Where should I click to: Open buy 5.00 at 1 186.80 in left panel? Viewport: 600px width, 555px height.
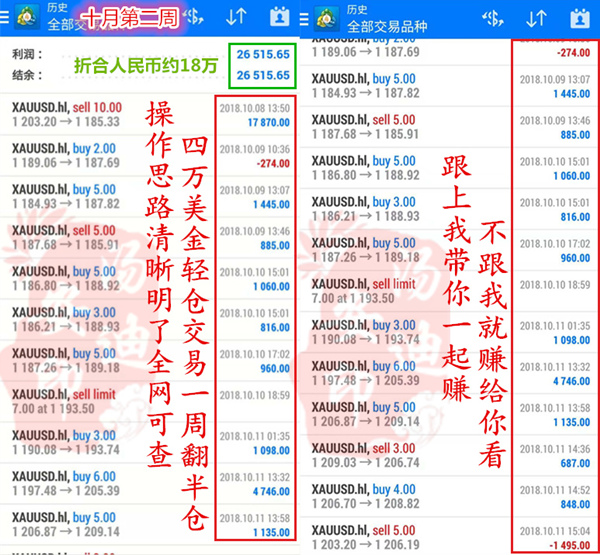(x=149, y=278)
